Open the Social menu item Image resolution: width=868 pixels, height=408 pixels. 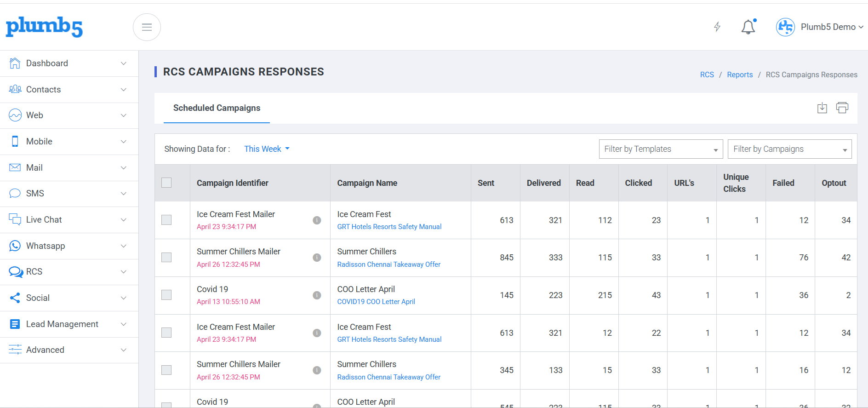69,298
